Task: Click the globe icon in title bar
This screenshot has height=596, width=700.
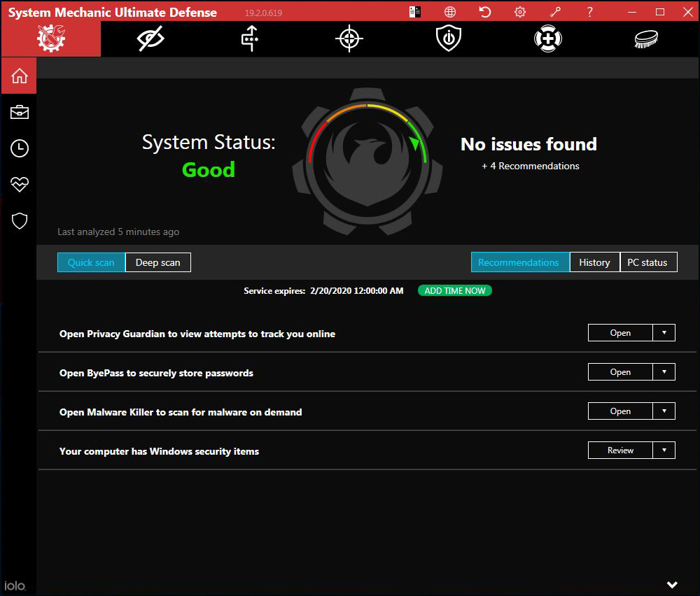Action: [x=450, y=12]
